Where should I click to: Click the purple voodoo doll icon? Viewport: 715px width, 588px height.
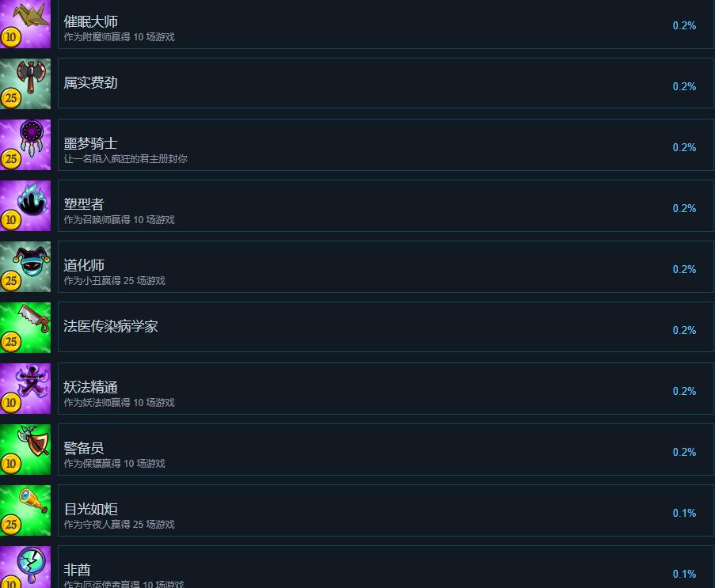(x=25, y=389)
